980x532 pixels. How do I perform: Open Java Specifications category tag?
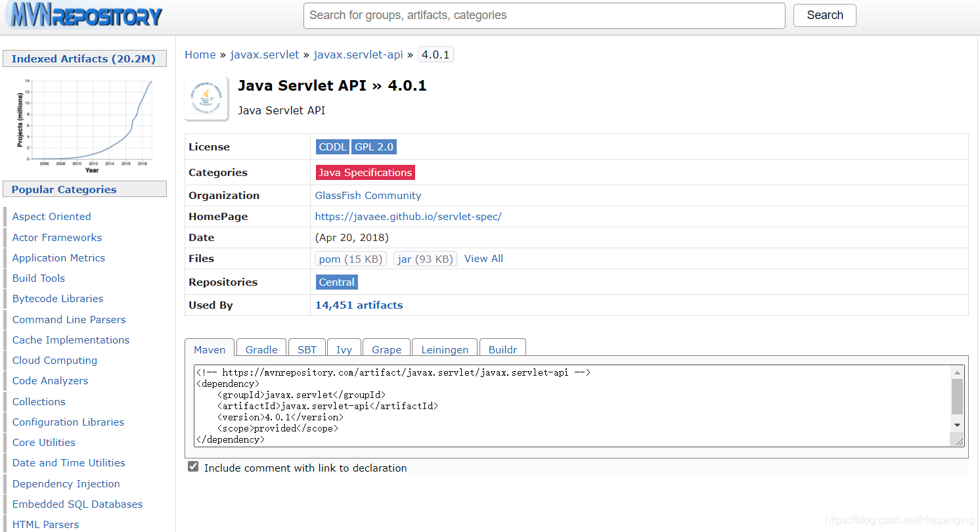365,173
